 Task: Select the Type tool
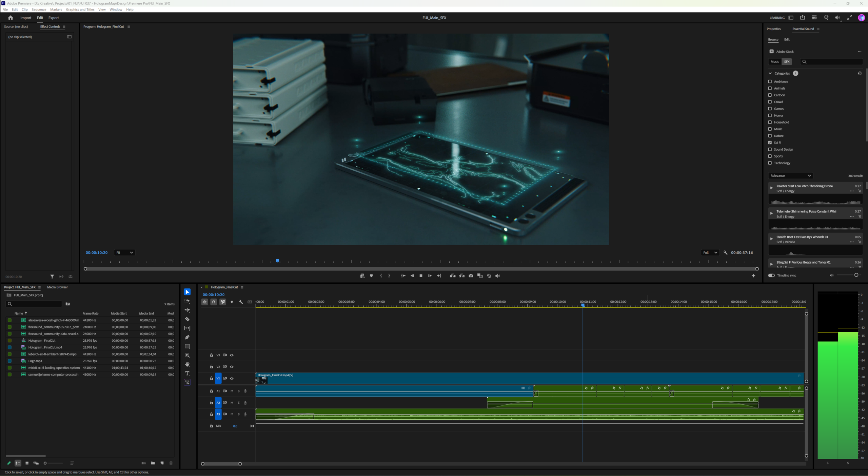tap(187, 374)
